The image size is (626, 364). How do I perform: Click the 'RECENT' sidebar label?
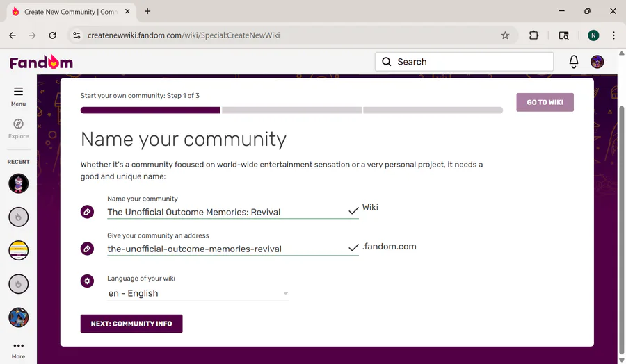18,162
